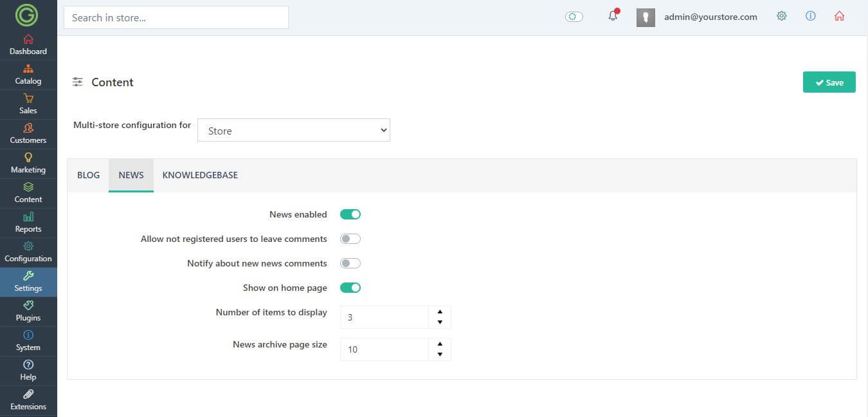This screenshot has width=868, height=417.
Task: Open the Extensions paperclip icon
Action: (28, 394)
